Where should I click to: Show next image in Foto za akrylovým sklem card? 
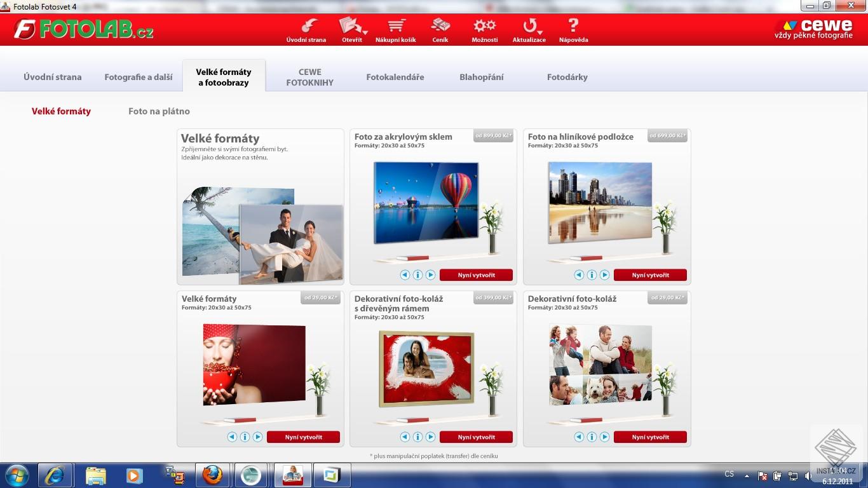tap(430, 275)
